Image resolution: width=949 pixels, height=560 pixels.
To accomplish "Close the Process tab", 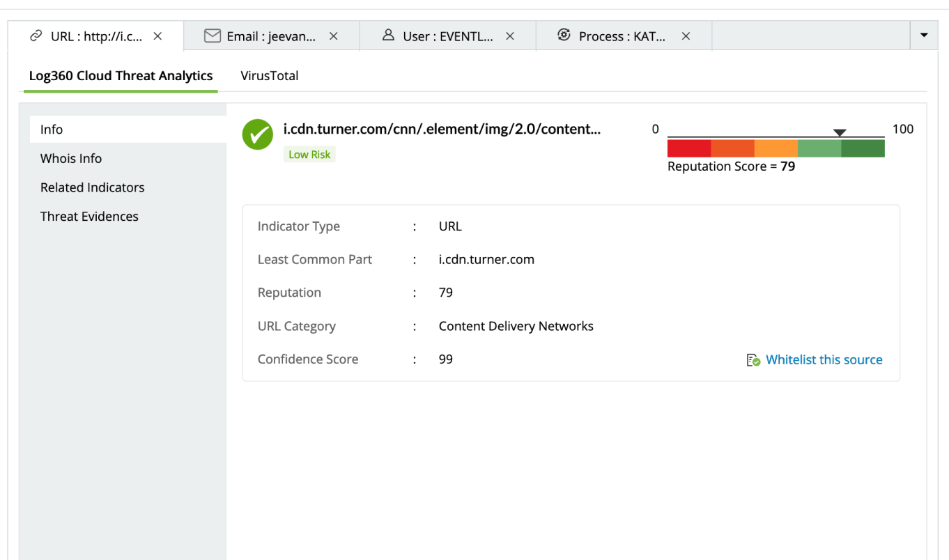I will tap(686, 36).
